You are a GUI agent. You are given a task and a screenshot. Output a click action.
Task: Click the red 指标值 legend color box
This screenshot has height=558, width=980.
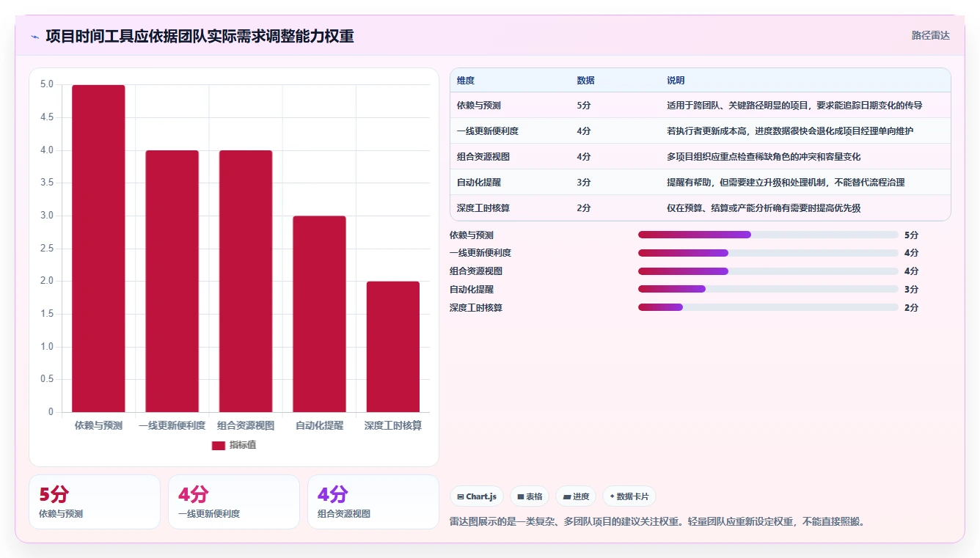pos(218,445)
